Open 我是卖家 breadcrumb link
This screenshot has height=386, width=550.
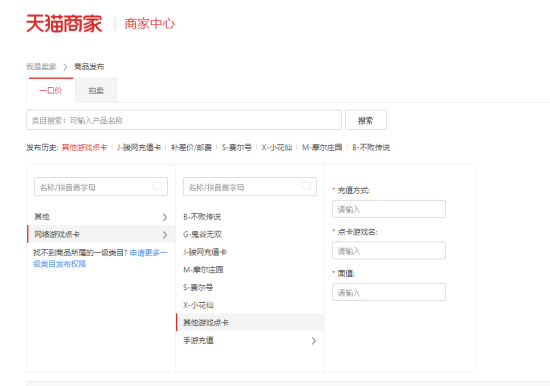[41, 67]
